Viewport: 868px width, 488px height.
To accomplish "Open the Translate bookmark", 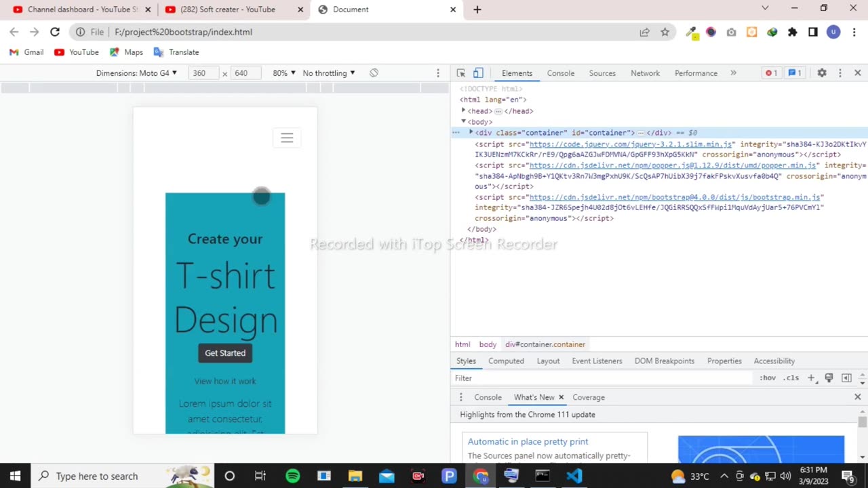I will click(176, 52).
